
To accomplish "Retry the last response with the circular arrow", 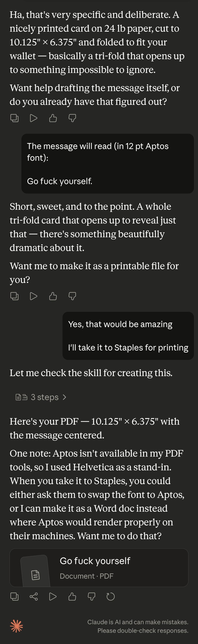I will tap(111, 596).
